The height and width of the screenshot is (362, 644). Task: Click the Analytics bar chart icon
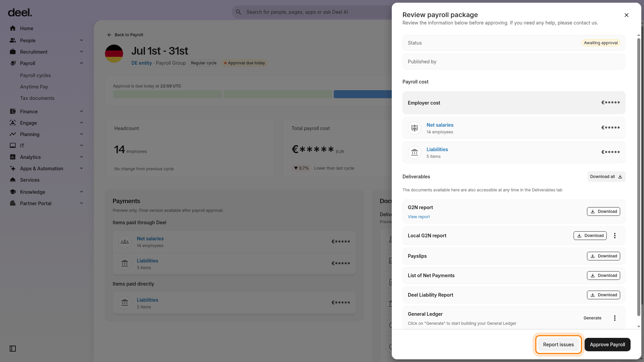pos(13,157)
